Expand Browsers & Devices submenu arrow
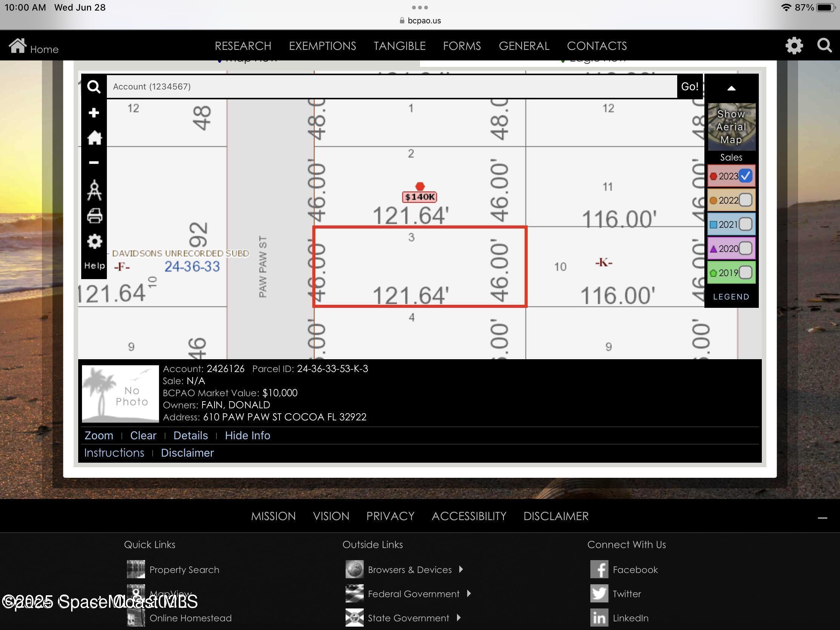This screenshot has width=840, height=630. tap(461, 569)
